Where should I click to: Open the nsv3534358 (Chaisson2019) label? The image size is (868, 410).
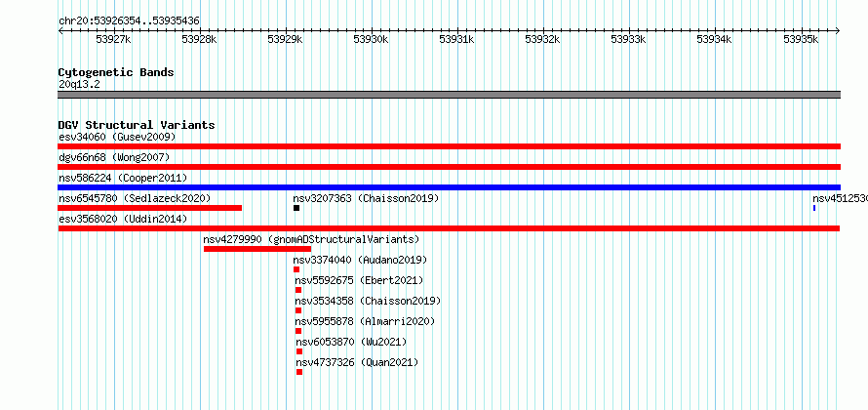pyautogui.click(x=368, y=301)
